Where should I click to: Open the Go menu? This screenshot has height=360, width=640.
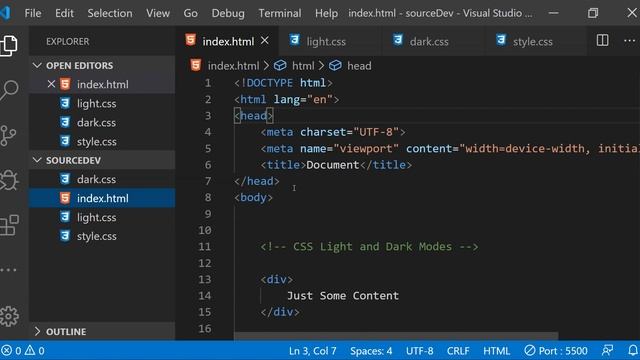point(191,13)
